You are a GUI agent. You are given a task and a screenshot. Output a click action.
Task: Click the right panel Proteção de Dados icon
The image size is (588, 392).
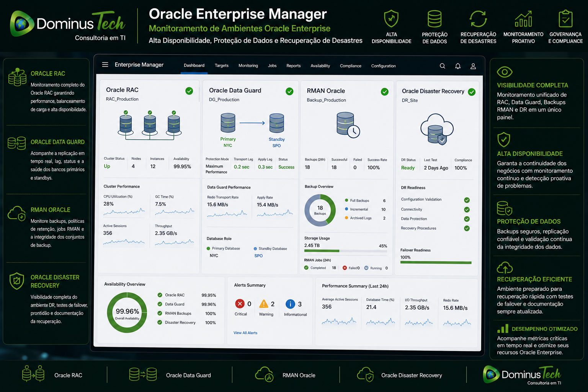tap(505, 208)
